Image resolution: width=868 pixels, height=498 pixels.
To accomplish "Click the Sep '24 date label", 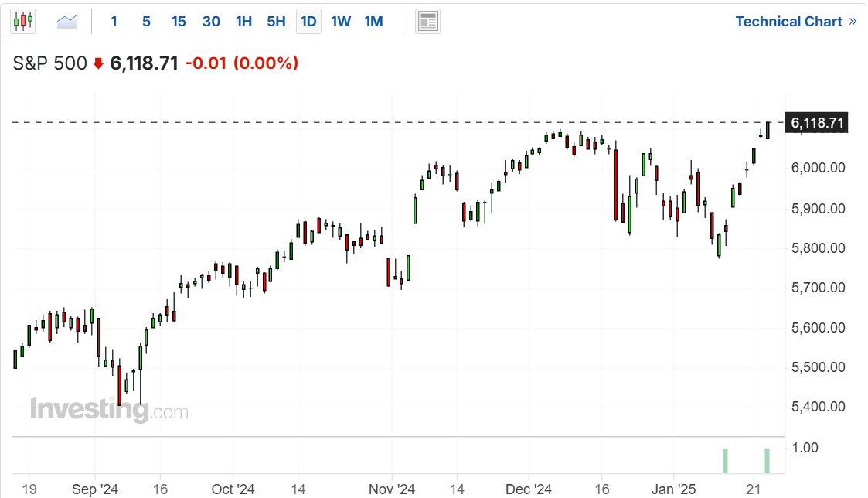I will coord(95,489).
